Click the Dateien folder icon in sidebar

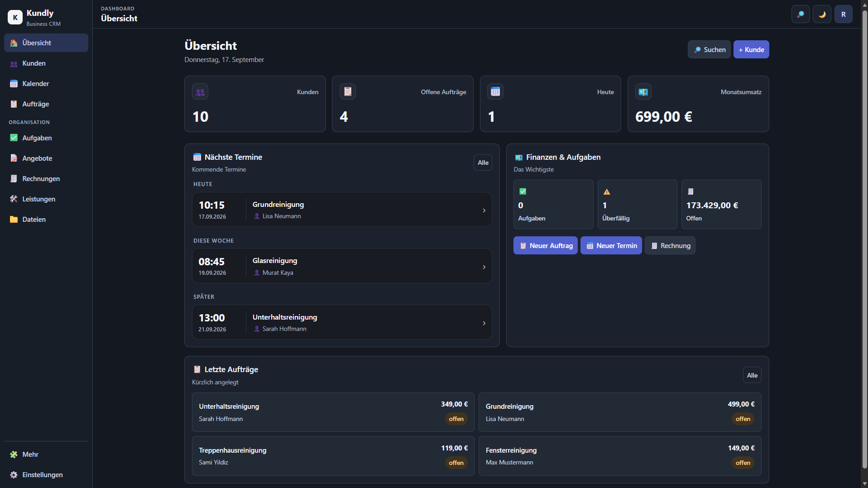click(14, 220)
